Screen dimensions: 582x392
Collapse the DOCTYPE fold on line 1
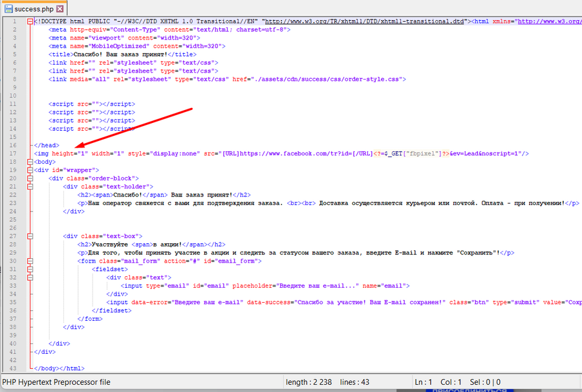[x=30, y=21]
